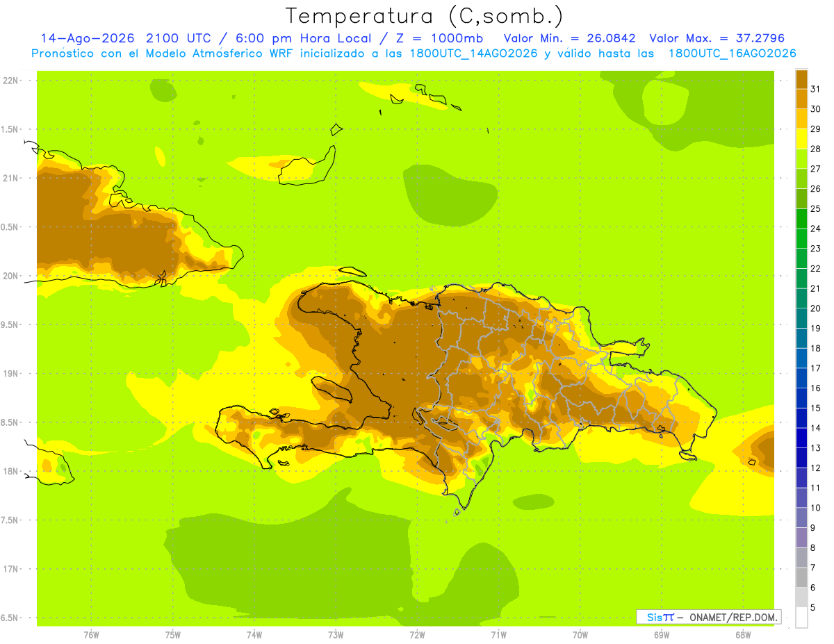
Task: Click the color bar label "28"
Action: [x=815, y=149]
